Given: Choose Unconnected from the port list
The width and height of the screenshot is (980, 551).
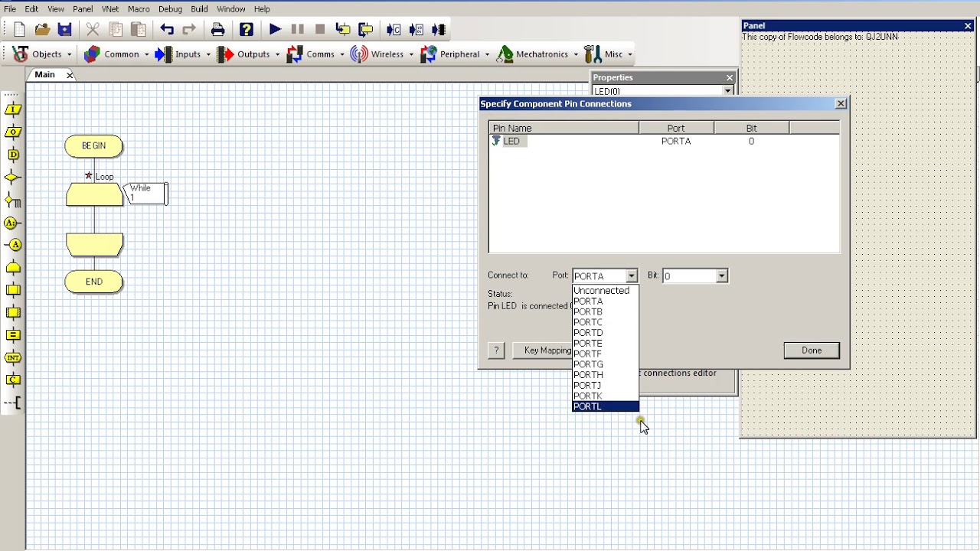Looking at the screenshot, I should tap(605, 291).
